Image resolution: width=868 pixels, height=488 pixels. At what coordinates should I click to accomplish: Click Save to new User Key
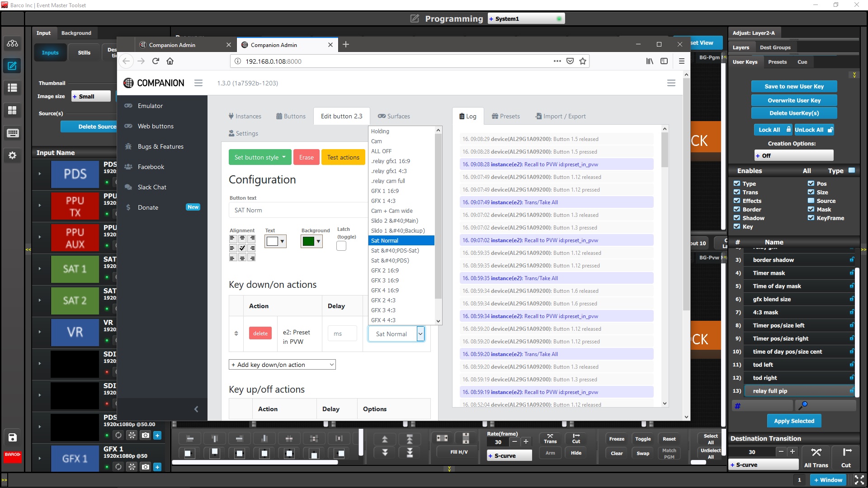pos(794,86)
